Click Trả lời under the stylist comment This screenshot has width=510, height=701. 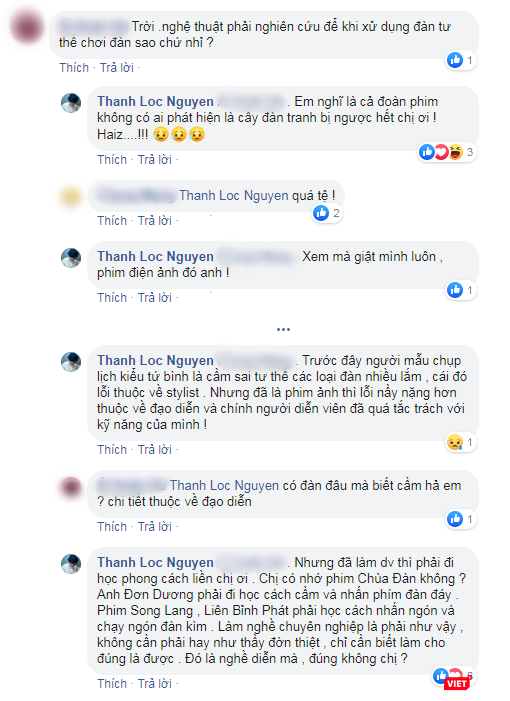pyautogui.click(x=155, y=450)
